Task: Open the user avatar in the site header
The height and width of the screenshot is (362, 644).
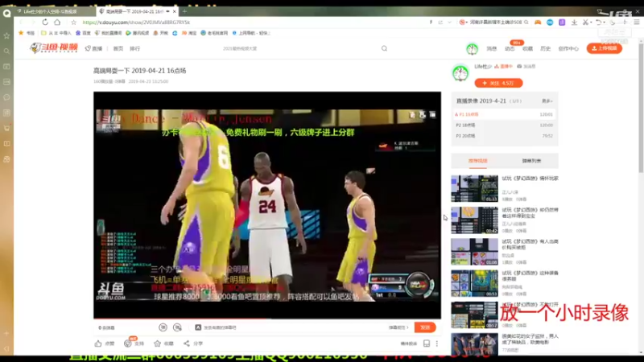Action: 472,49
